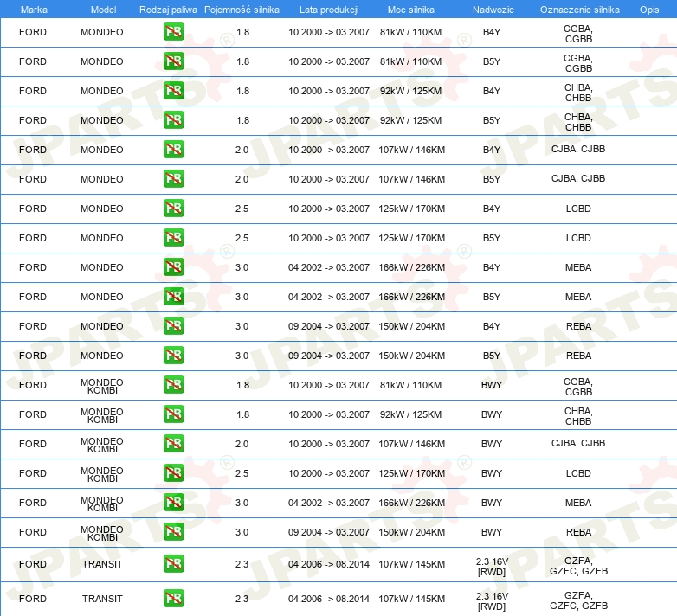Click 166kW / 226KM in Mondeo Kombi row
The image size is (677, 616).
(411, 503)
